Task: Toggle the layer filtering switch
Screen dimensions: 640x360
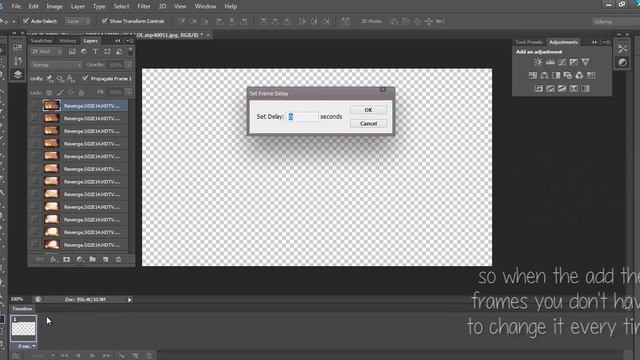Action: tap(131, 51)
